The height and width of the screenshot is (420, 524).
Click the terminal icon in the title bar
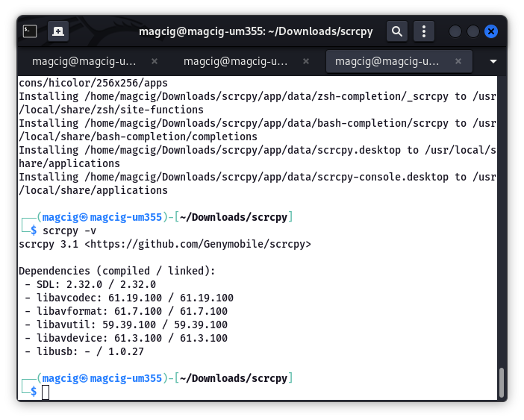pos(30,31)
